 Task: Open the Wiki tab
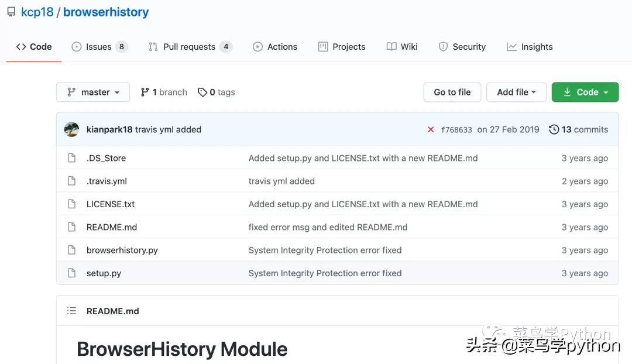point(402,47)
